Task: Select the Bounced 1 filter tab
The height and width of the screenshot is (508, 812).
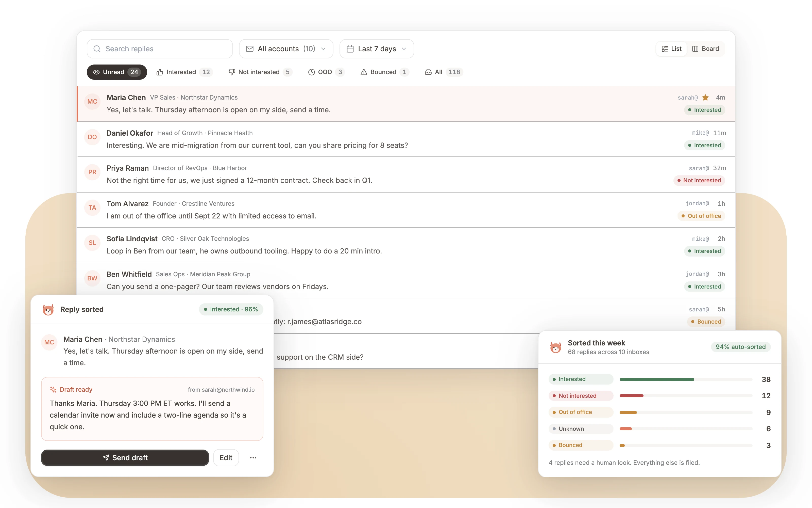Action: (x=384, y=72)
